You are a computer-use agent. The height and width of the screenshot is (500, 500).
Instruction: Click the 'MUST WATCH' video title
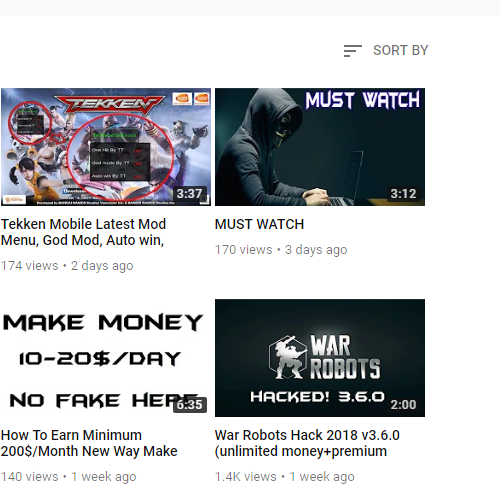(x=259, y=224)
